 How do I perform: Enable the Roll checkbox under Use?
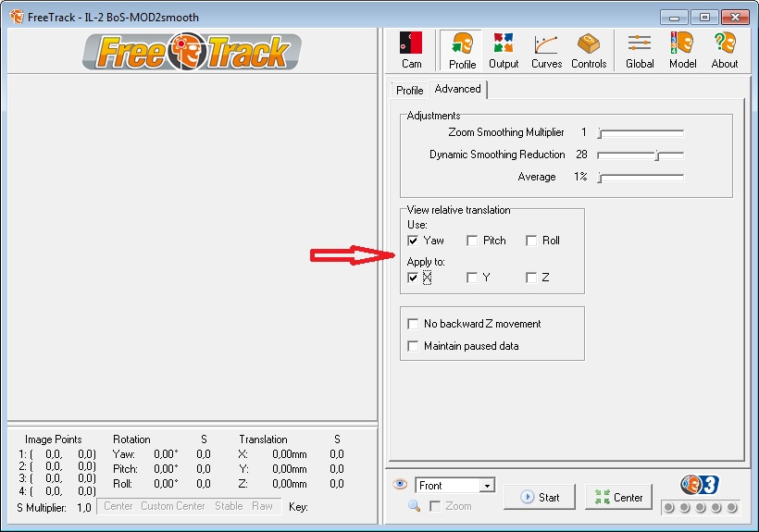click(x=531, y=241)
